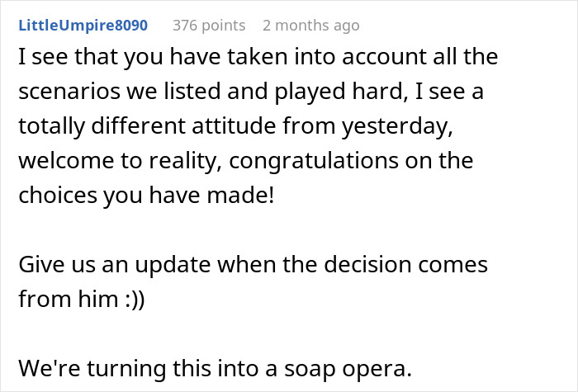Open LittleUmpire8090's user profile
The width and height of the screenshot is (578, 392).
click(x=83, y=26)
